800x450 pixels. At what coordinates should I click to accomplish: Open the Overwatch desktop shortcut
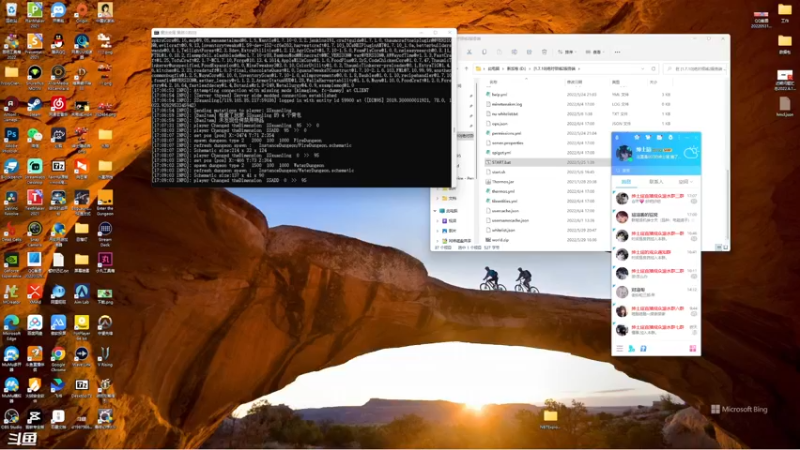[x=105, y=326]
